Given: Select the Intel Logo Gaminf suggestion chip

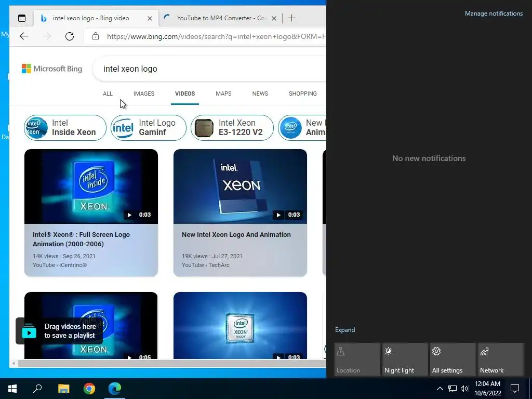Looking at the screenshot, I should [x=148, y=128].
